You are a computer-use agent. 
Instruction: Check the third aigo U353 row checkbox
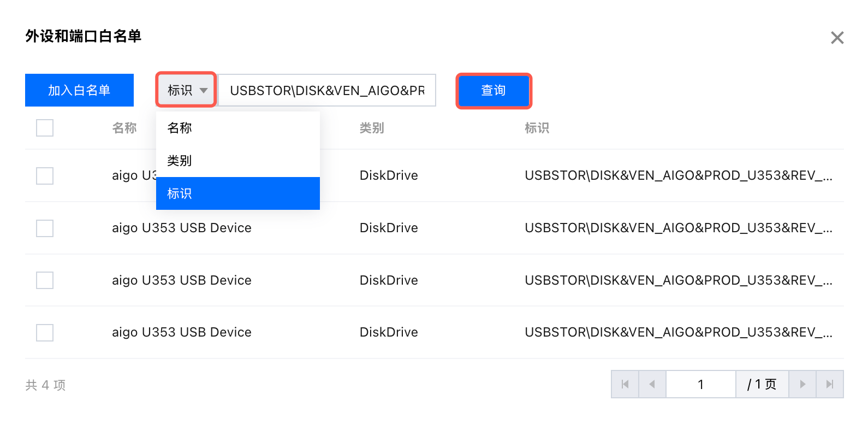[45, 280]
